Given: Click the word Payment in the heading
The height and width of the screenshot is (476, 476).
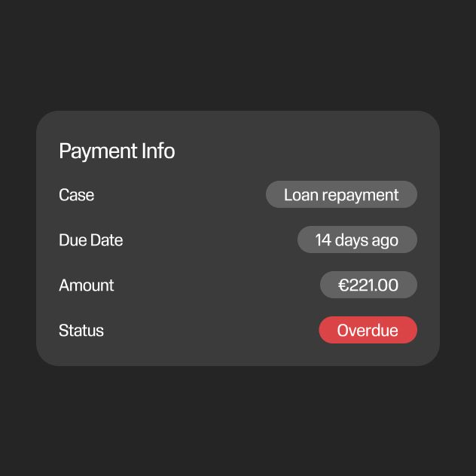Looking at the screenshot, I should point(98,151).
